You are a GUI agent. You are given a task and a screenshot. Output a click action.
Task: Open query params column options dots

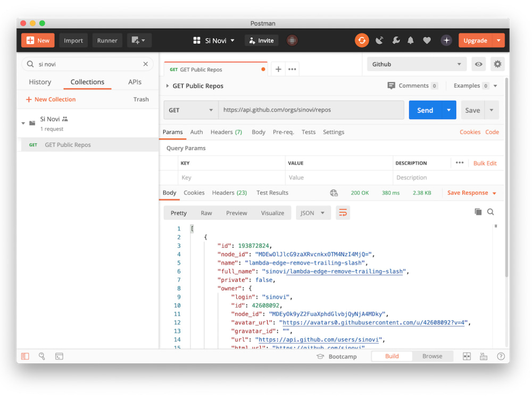click(460, 163)
